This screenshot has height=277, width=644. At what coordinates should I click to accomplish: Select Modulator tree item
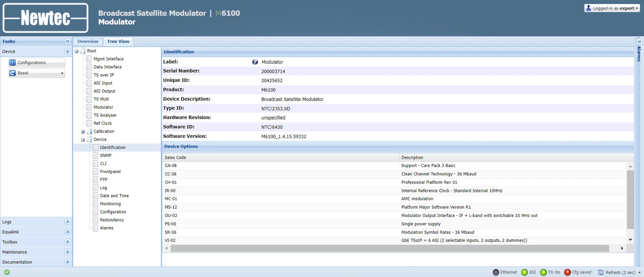104,107
